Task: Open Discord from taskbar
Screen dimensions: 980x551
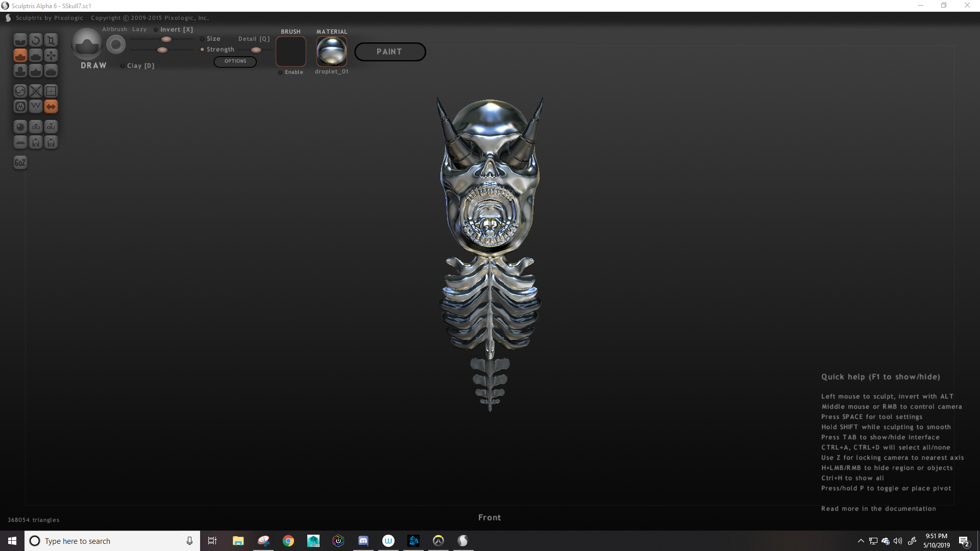Action: 363,541
